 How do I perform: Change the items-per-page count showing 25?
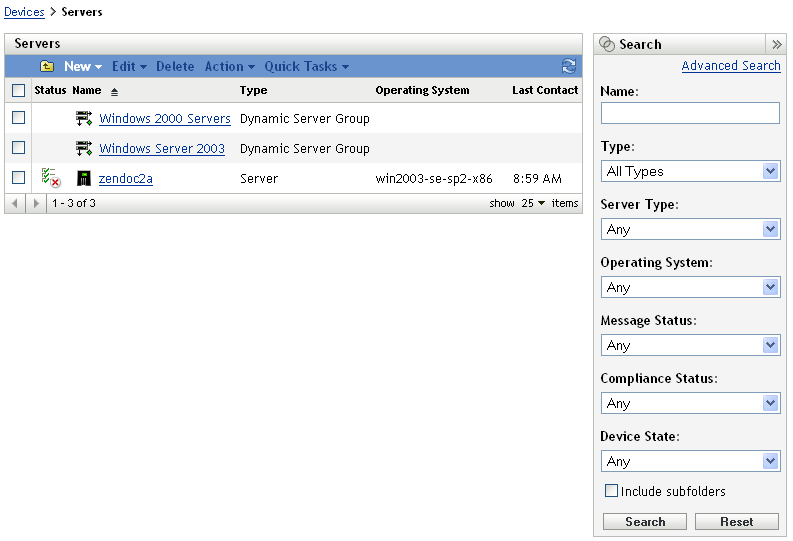click(533, 203)
